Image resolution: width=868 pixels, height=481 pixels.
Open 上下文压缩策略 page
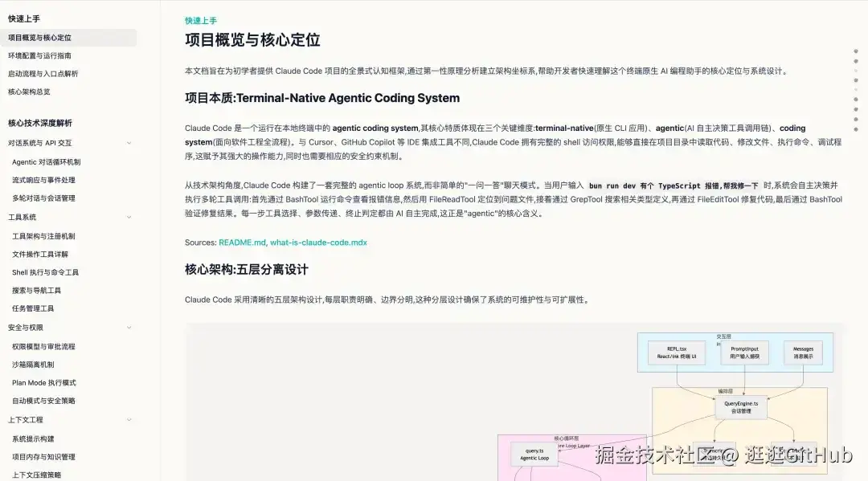36,475
